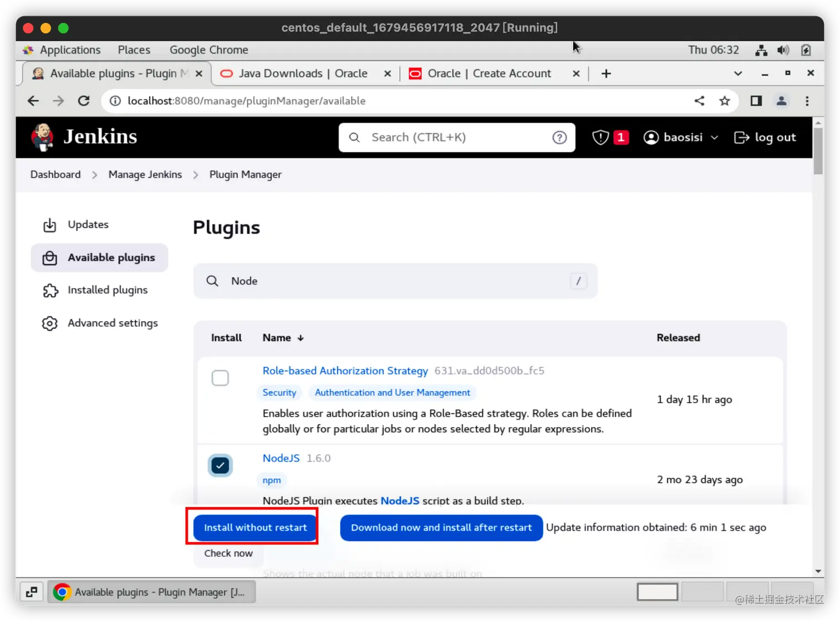Image resolution: width=840 pixels, height=621 pixels.
Task: Click the npm tag
Action: pyautogui.click(x=272, y=480)
